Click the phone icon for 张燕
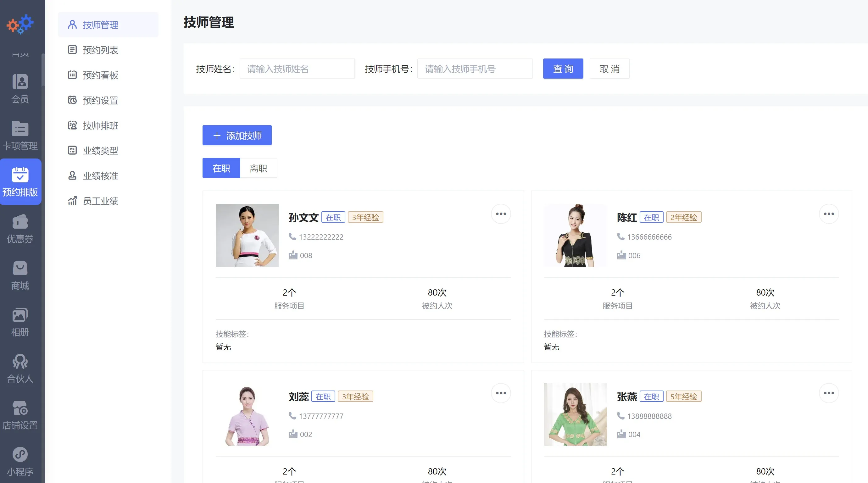Image resolution: width=868 pixels, height=483 pixels. (620, 416)
